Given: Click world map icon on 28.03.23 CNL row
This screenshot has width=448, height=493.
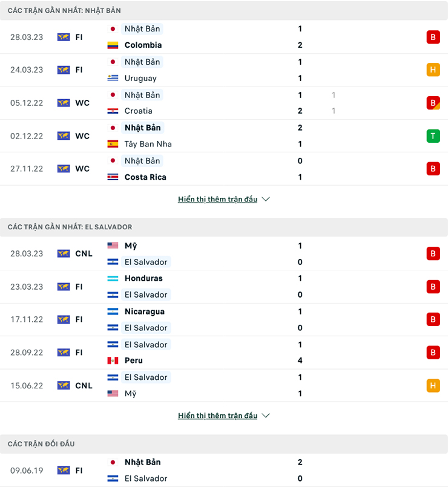Looking at the screenshot, I should pyautogui.click(x=64, y=253).
